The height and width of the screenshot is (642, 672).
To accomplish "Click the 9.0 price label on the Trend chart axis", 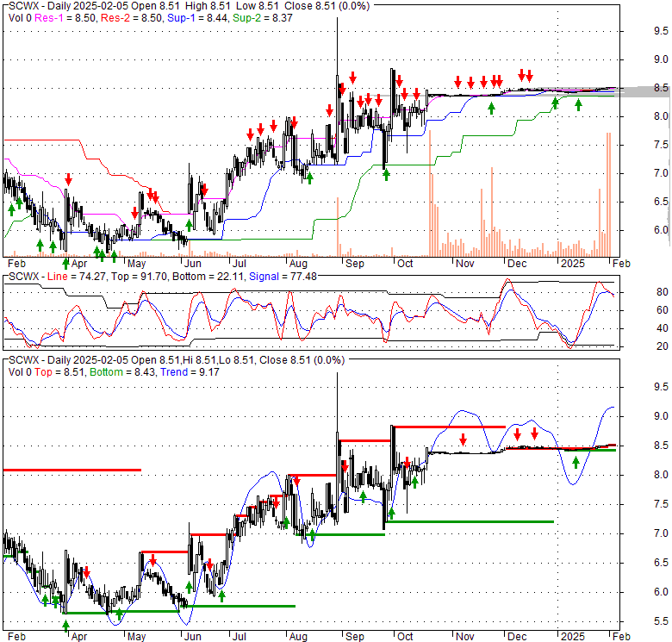I will point(661,416).
